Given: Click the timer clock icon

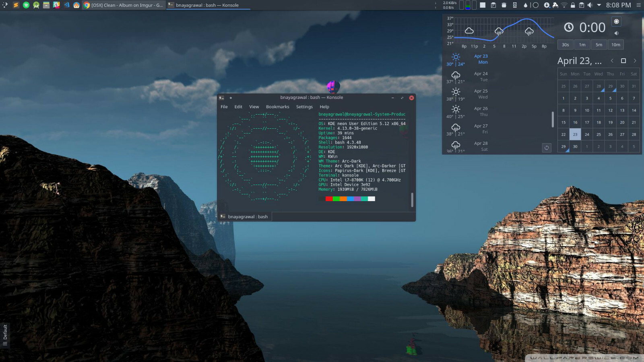Looking at the screenshot, I should (x=569, y=27).
